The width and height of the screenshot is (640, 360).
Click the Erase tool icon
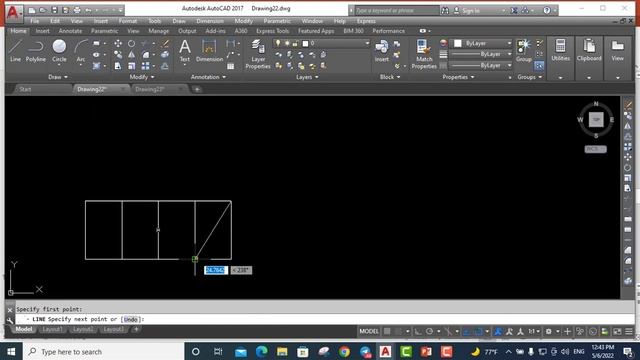[x=165, y=43]
